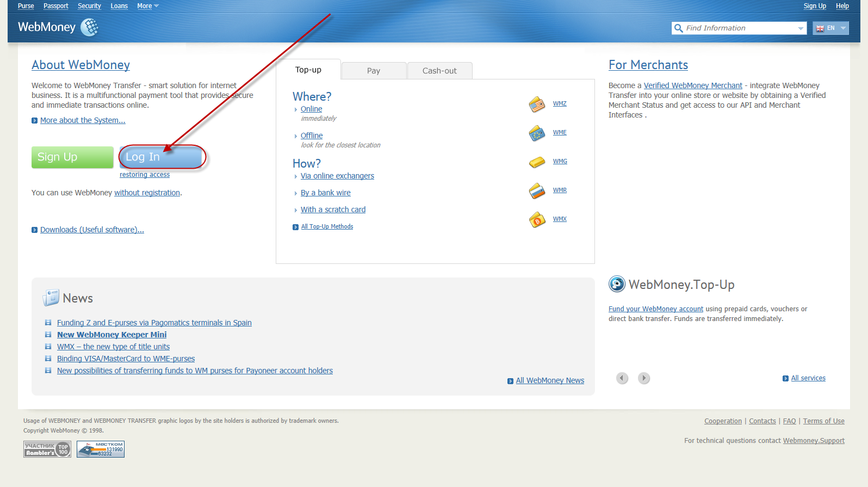
Task: Open Via online exchangers link
Action: tap(337, 176)
